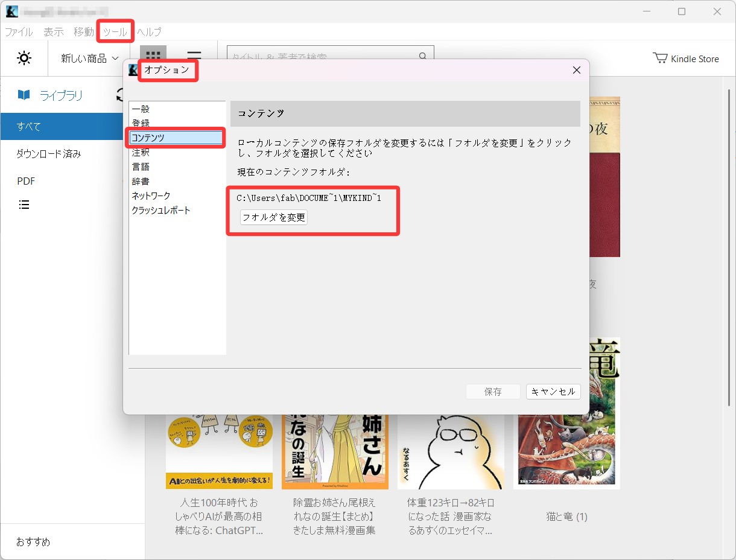Select 辞書 in options category list
This screenshot has width=736, height=560.
[141, 182]
